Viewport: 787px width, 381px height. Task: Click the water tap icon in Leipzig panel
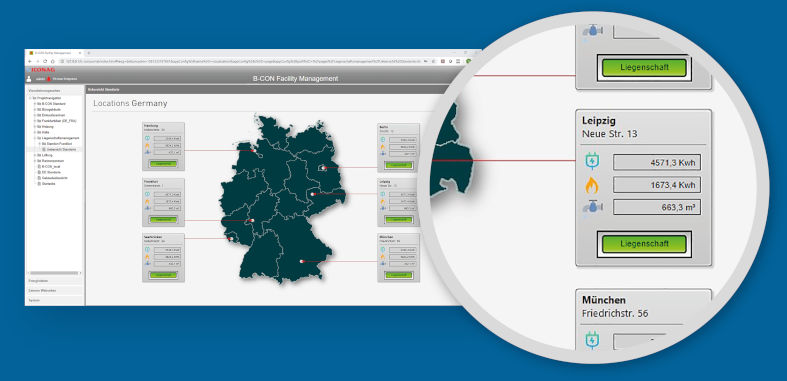point(592,207)
